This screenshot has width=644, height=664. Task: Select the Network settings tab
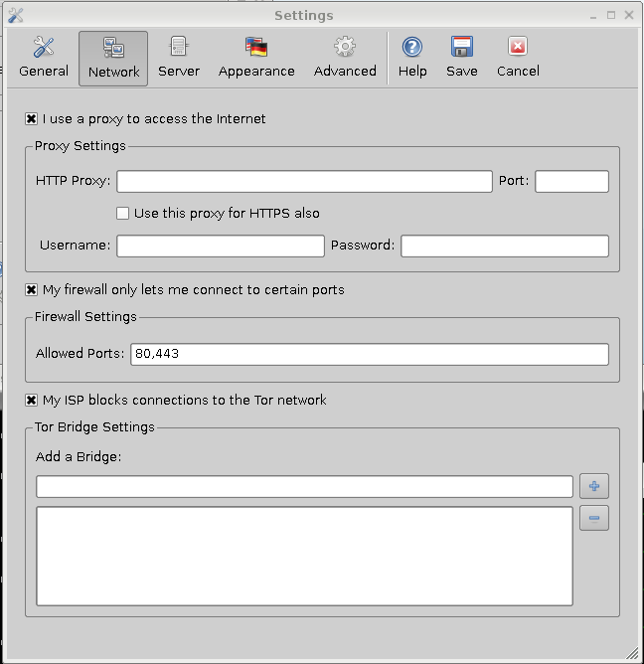(x=113, y=58)
